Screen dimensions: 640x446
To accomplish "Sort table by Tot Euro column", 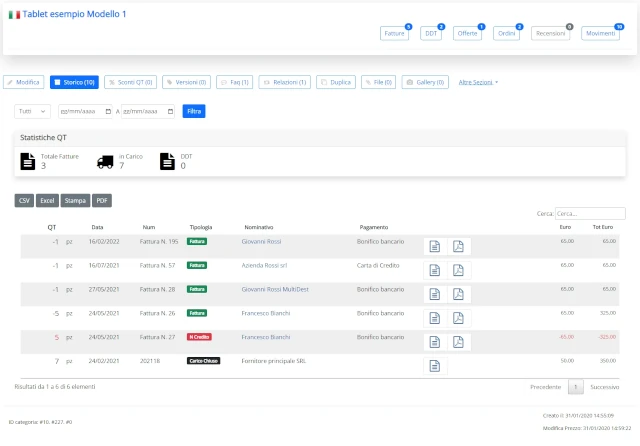I will 603,227.
